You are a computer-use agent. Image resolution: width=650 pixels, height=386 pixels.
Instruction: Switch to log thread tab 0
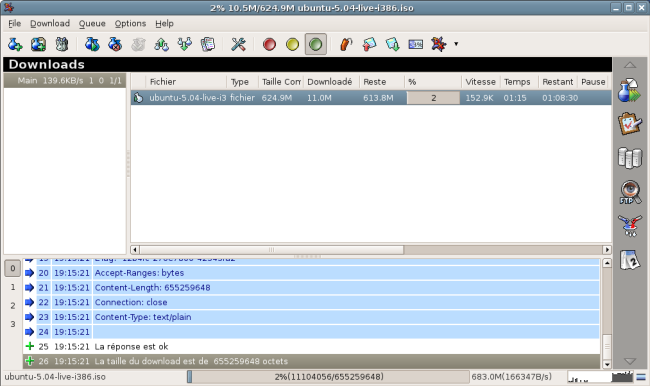[13, 268]
